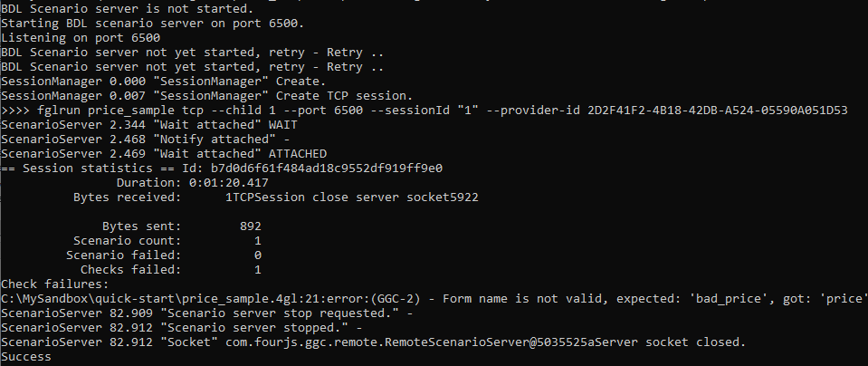Click the 'Starting BDL scenario server on port 6500' line
868x366 pixels.
pos(152,23)
